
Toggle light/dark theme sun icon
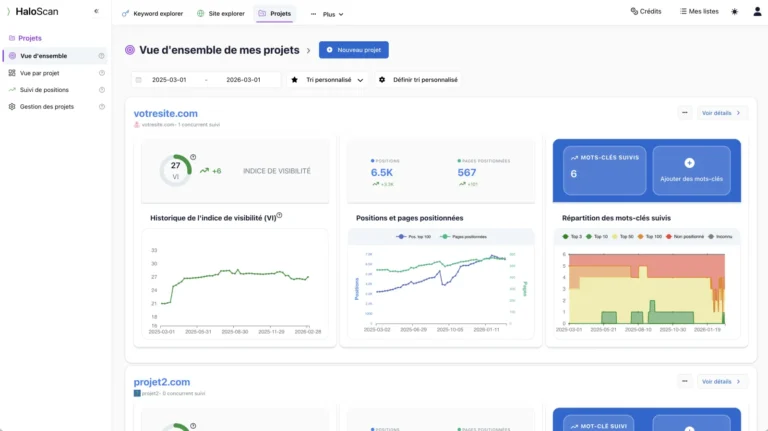734,12
